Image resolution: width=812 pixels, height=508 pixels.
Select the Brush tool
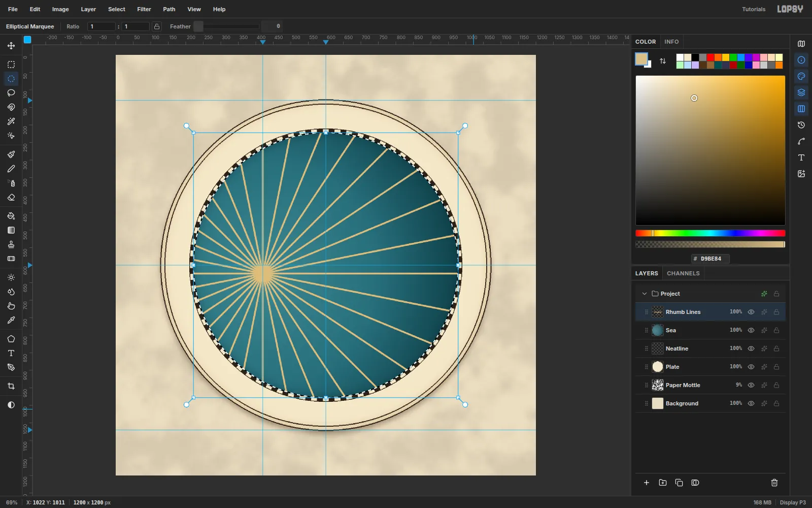[x=11, y=154]
